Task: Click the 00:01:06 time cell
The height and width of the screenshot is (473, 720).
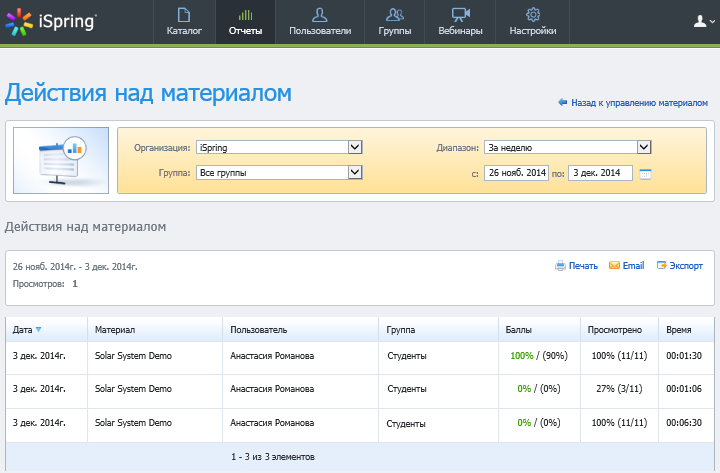Action: tap(684, 389)
